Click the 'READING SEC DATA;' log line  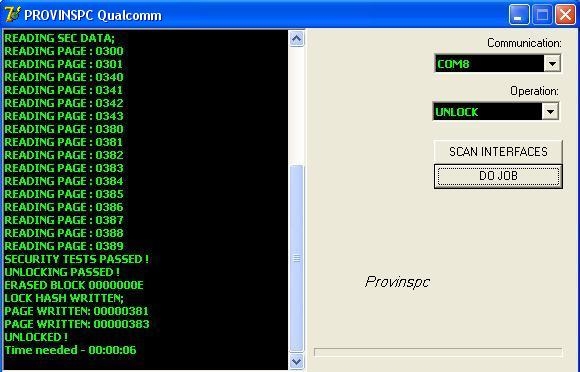pos(60,38)
